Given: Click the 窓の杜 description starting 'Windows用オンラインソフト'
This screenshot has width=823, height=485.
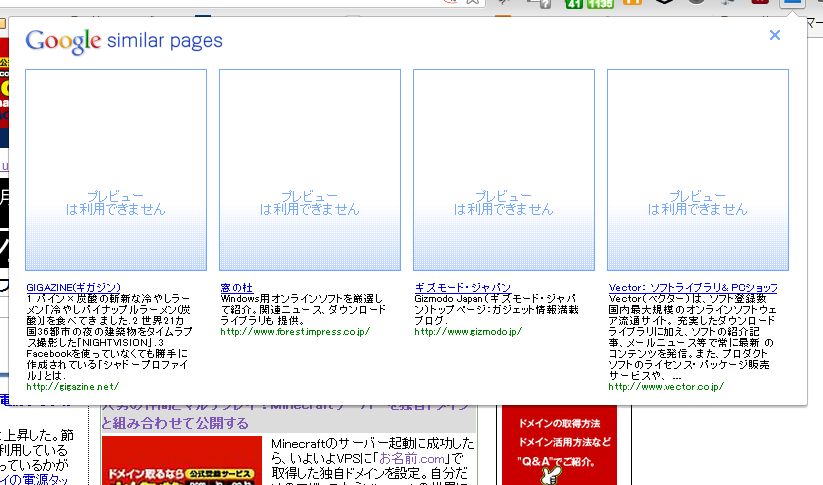Looking at the screenshot, I should (303, 310).
